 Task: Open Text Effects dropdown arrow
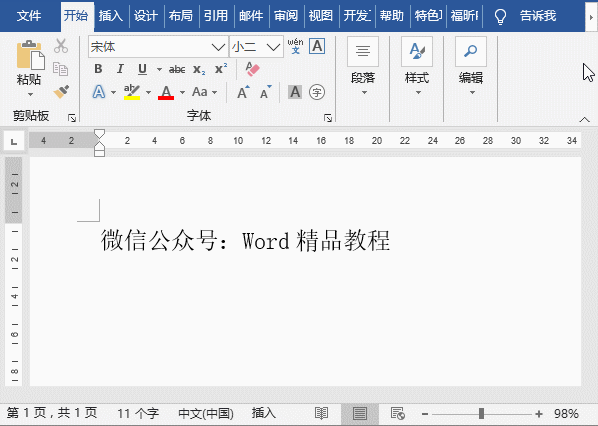pyautogui.click(x=113, y=92)
